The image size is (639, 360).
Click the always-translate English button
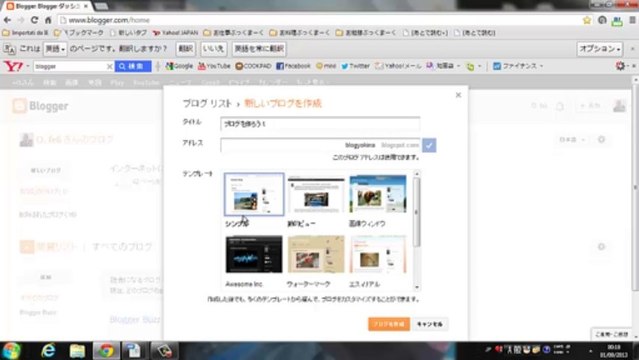(x=259, y=49)
